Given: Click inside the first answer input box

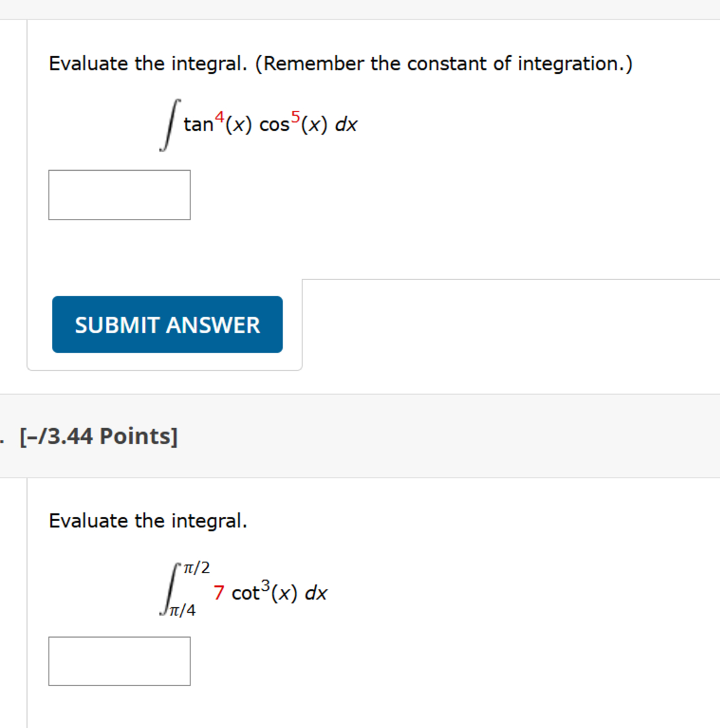Looking at the screenshot, I should click(120, 194).
